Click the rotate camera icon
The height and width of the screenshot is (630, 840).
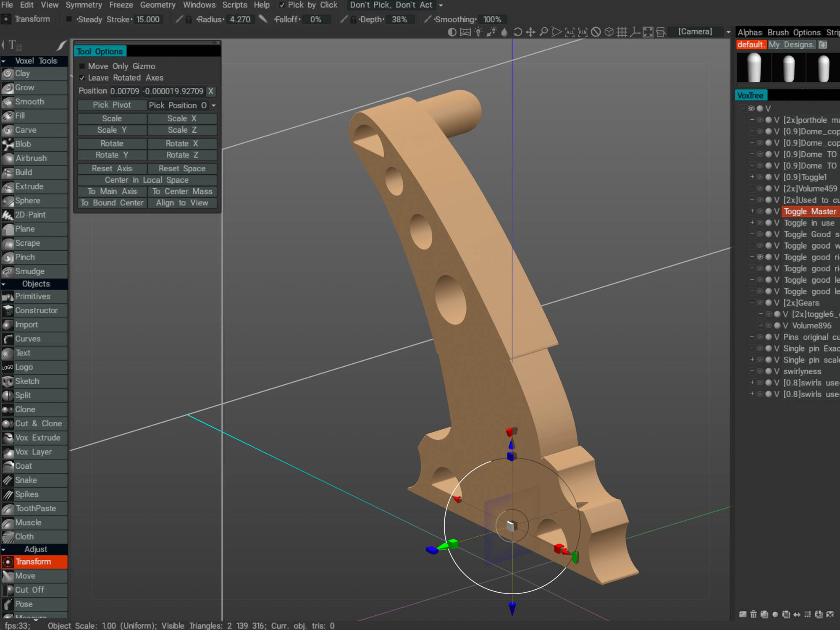click(517, 32)
